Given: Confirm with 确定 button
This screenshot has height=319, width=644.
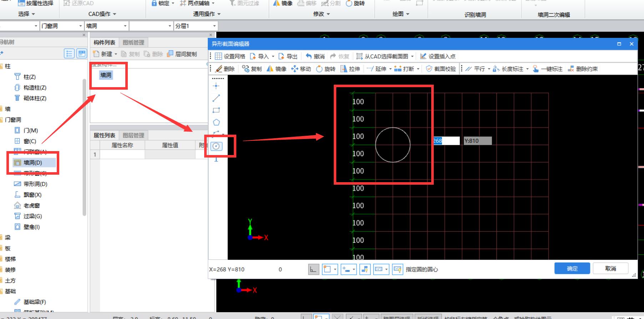Looking at the screenshot, I should [572, 268].
